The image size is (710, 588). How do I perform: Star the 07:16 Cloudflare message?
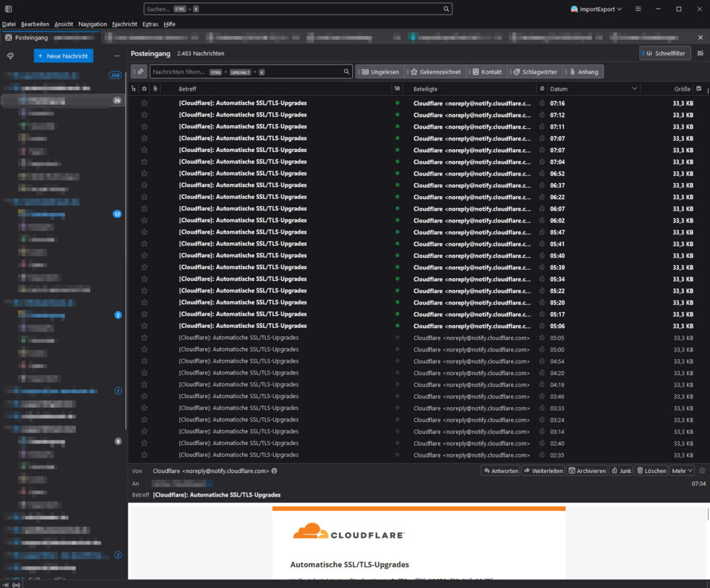tap(144, 103)
